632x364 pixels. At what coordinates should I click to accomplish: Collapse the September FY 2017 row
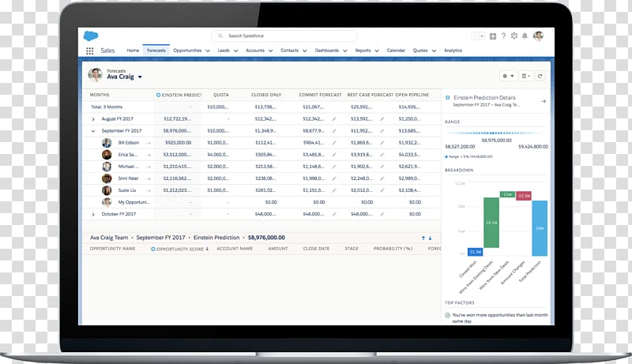(x=93, y=130)
